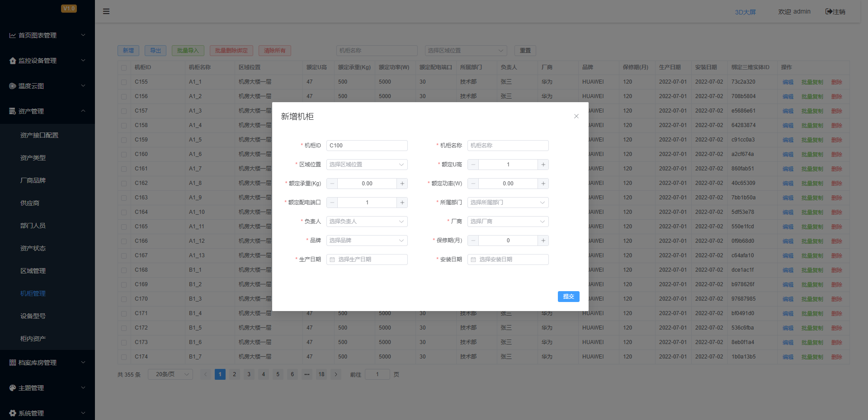Viewport: 868px width, 420px height.
Task: Decrease 额定承重(Kg) with minus button
Action: click(x=332, y=184)
